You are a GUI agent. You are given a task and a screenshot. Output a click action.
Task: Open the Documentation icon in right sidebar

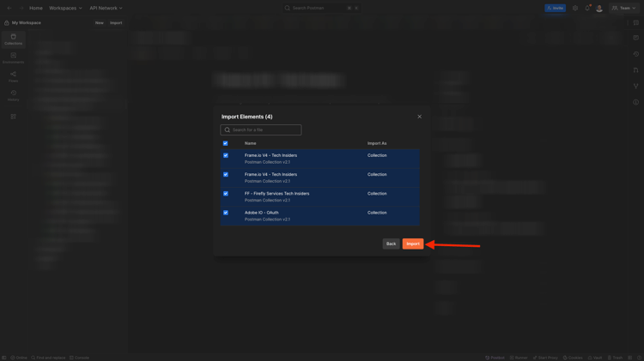tap(635, 22)
